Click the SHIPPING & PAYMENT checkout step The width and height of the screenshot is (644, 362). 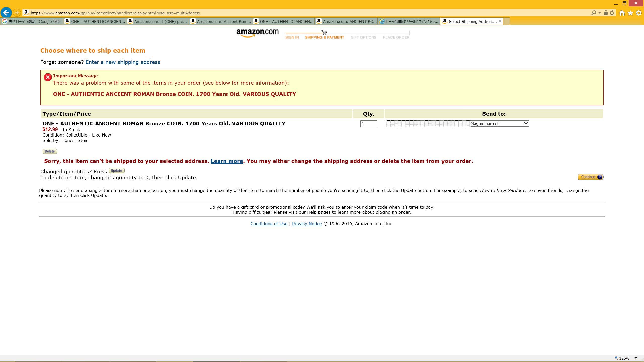tap(325, 37)
